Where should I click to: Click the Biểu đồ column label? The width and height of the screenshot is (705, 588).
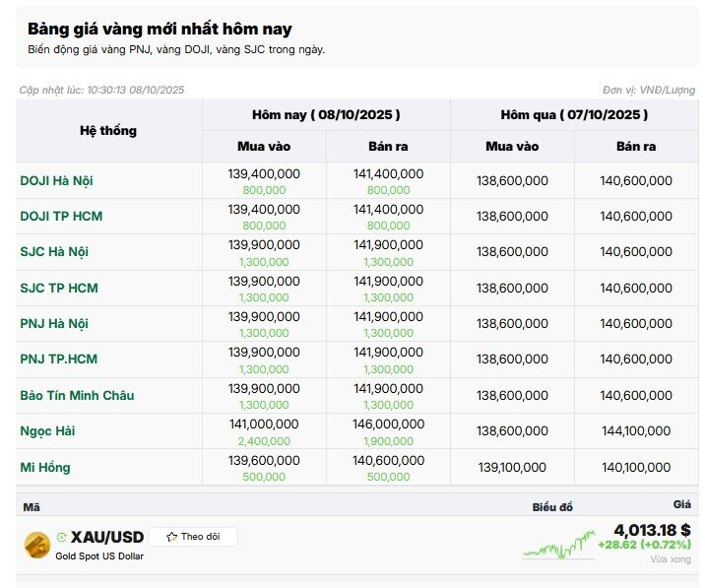tap(552, 507)
